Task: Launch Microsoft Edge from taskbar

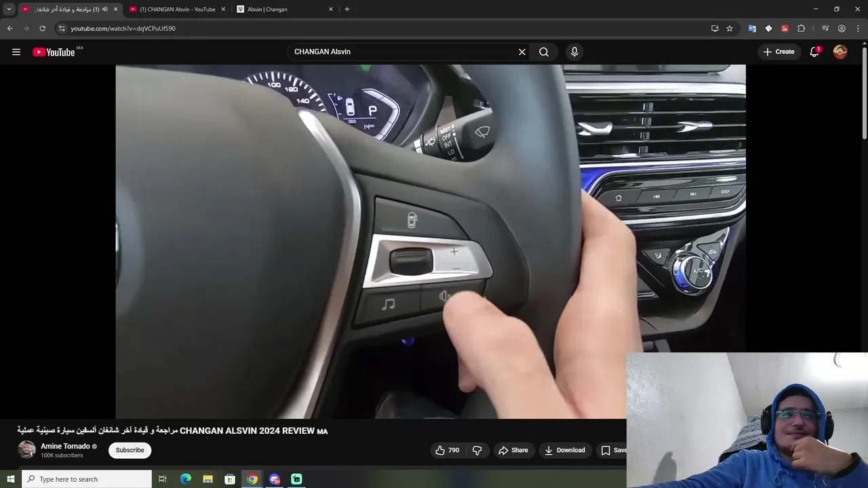Action: 186,479
